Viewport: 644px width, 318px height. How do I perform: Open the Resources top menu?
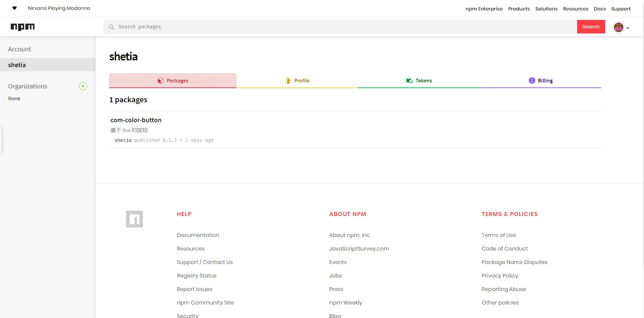click(x=576, y=9)
